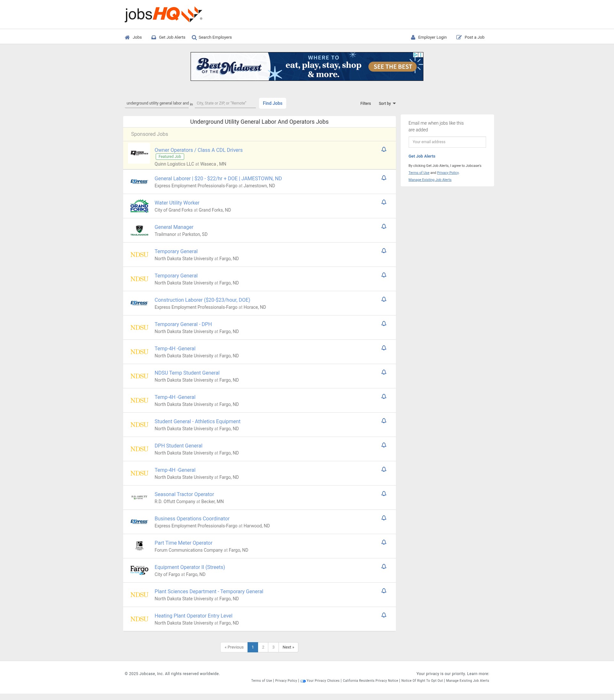Screen dimensions: 614x700
Task: Close the ad via AdChoices icon
Action: pos(415,55)
